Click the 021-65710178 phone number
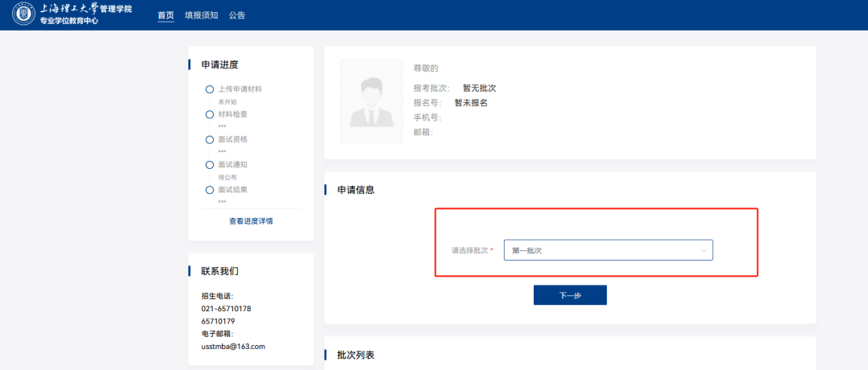Image resolution: width=868 pixels, height=370 pixels. point(227,309)
